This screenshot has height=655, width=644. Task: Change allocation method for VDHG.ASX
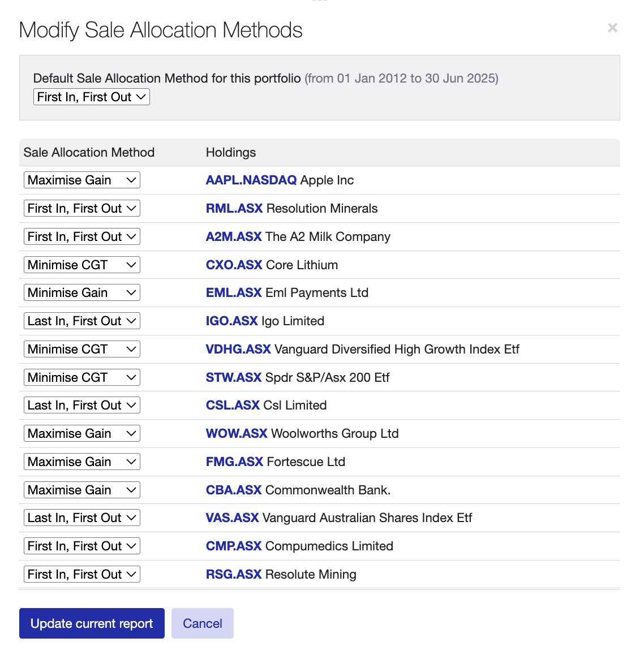82,349
